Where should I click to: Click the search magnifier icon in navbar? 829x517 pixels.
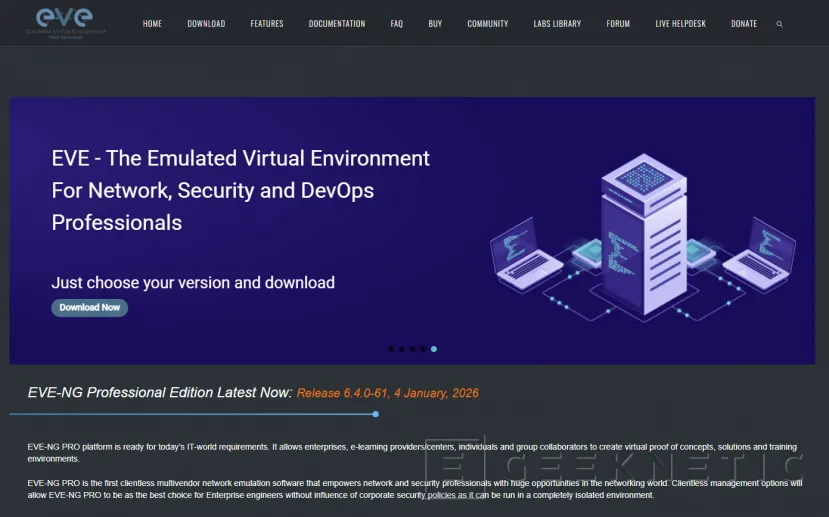780,24
